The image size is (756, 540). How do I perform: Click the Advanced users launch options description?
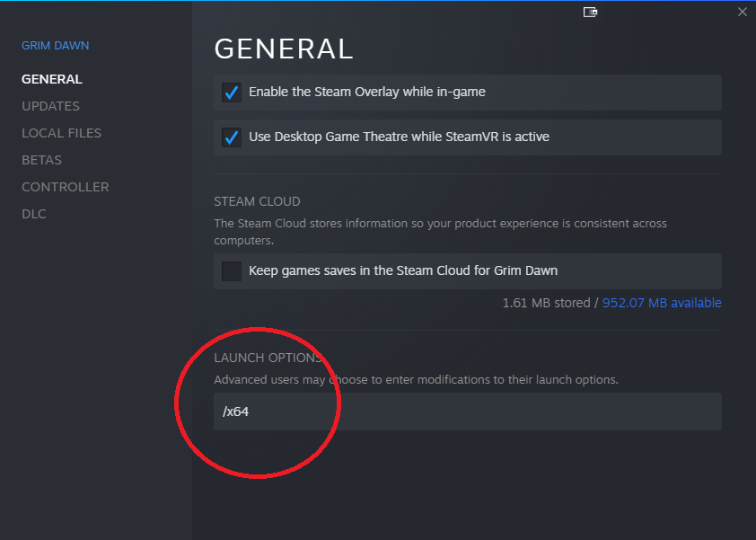pos(416,379)
